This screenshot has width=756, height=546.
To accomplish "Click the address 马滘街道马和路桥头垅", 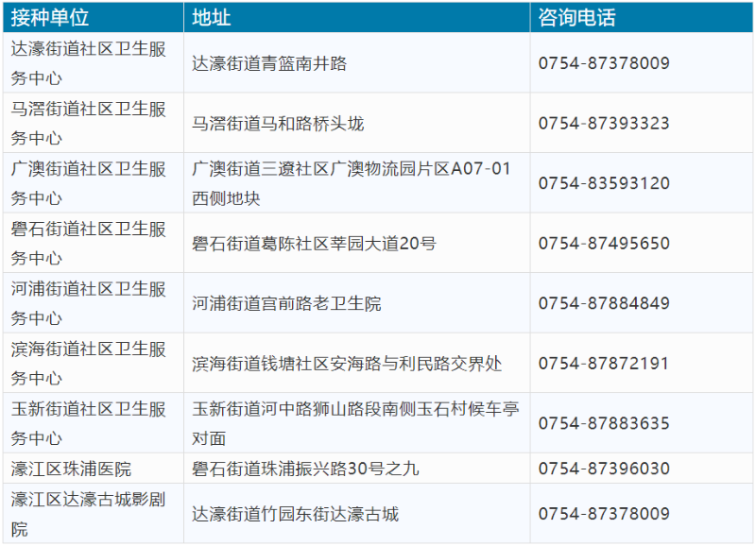I will click(x=278, y=124).
